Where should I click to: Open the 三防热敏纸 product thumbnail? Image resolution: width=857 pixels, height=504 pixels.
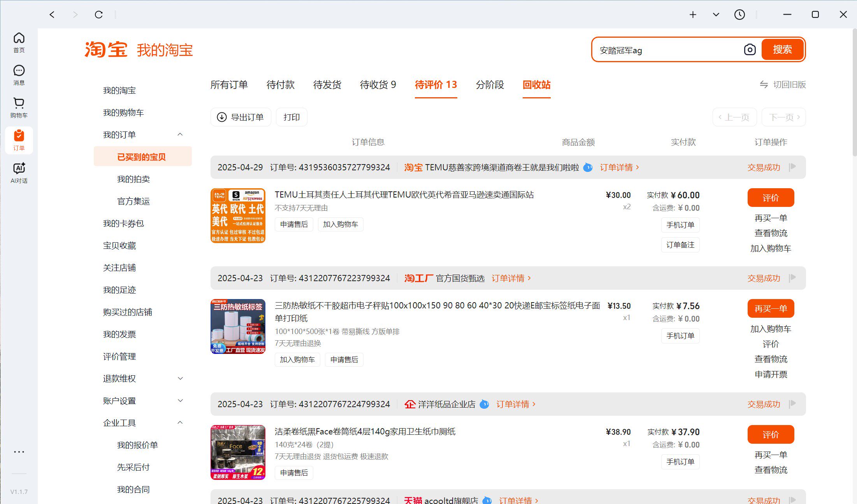tap(238, 326)
